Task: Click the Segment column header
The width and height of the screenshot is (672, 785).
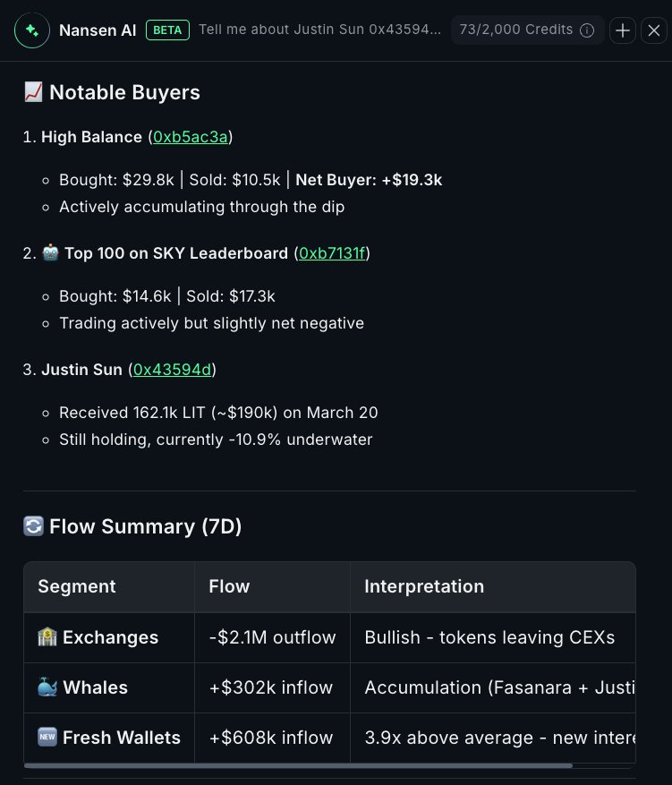Action: [x=77, y=587]
